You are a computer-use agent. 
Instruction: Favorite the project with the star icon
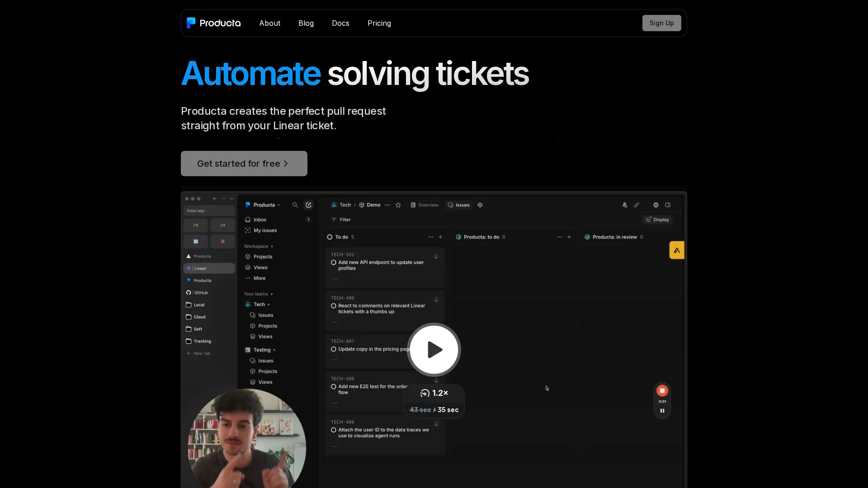click(x=398, y=205)
